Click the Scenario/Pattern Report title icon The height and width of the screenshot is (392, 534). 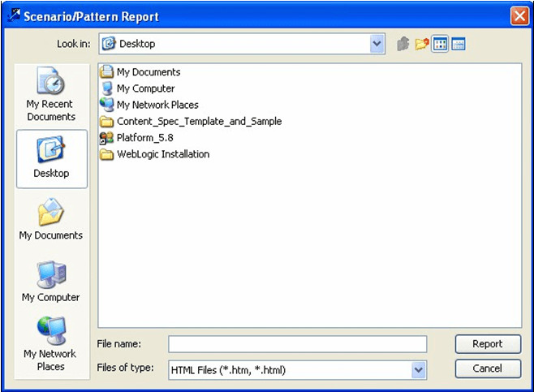(14, 15)
